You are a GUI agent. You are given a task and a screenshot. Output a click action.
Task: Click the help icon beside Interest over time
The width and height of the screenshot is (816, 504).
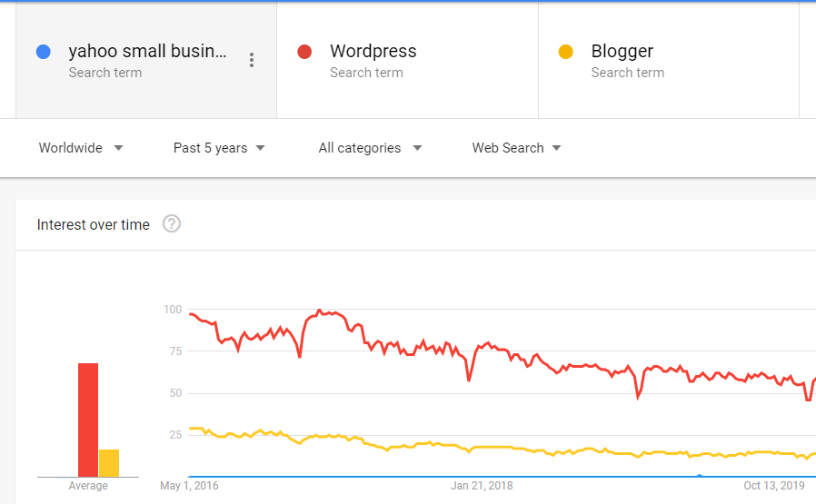[x=172, y=224]
